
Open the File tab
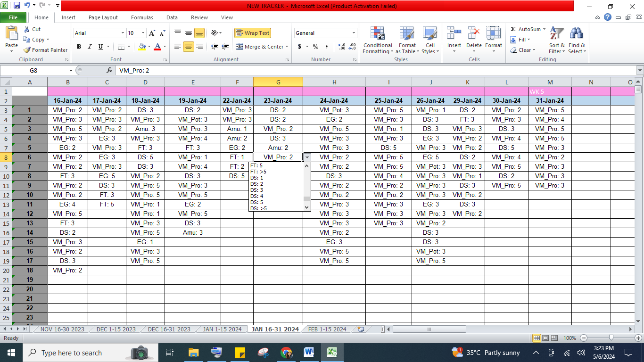coord(13,17)
